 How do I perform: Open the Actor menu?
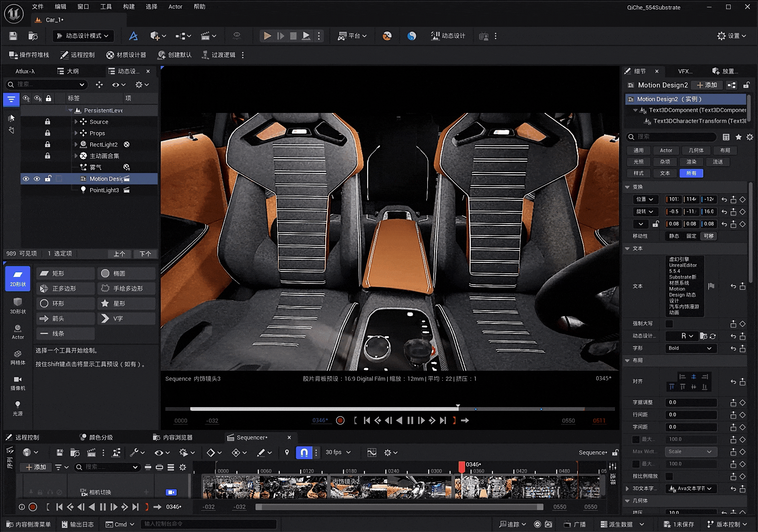175,7
